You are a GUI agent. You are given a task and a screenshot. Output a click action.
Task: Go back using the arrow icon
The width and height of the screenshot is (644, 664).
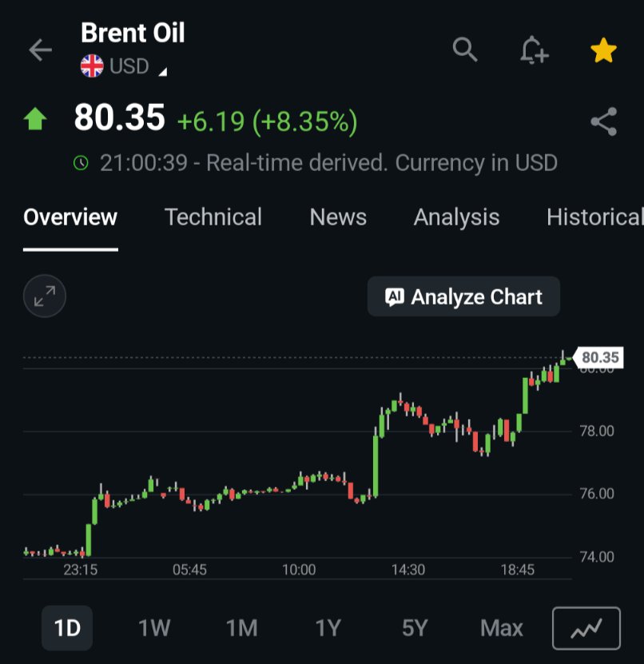click(40, 50)
